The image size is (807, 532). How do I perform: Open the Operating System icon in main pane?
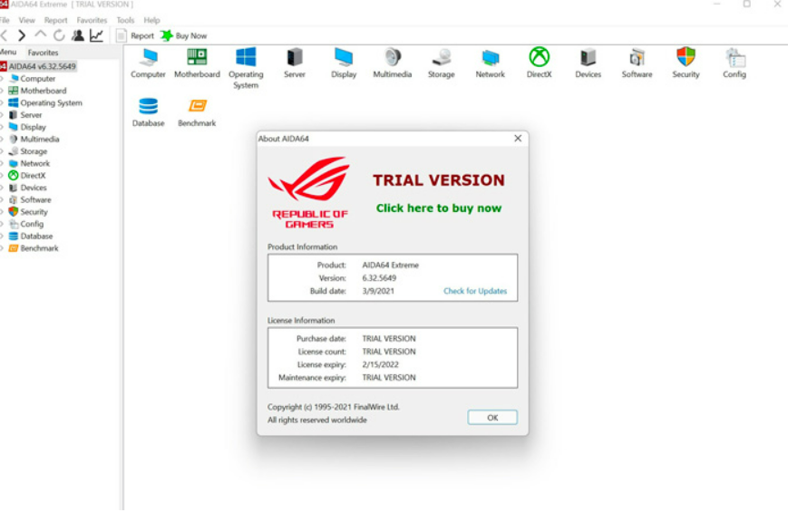[246, 69]
